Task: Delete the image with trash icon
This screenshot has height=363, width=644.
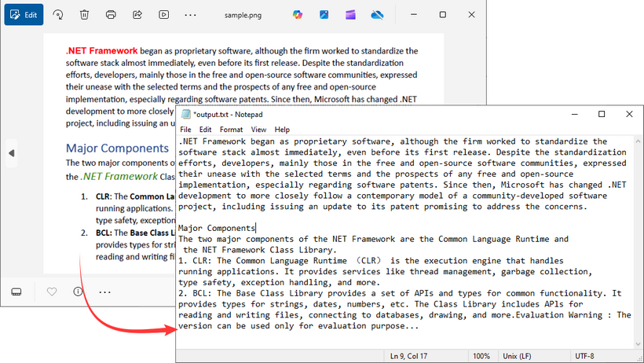Action: tap(85, 15)
